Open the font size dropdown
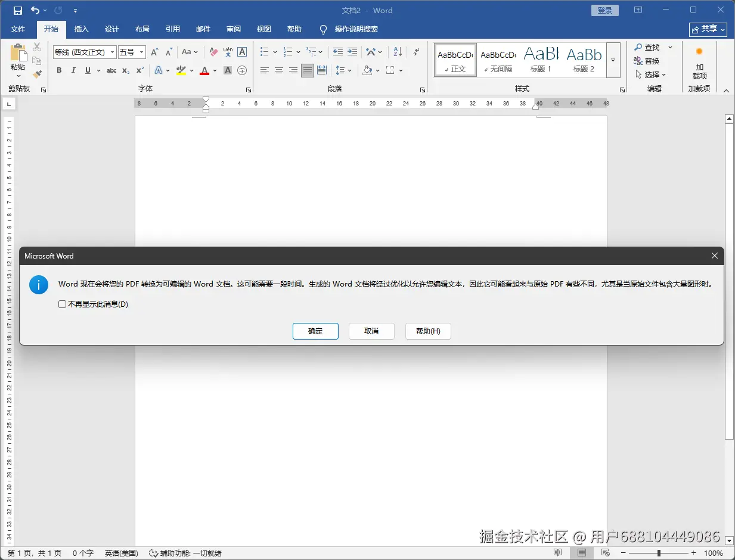Image resolution: width=735 pixels, height=560 pixels. tap(141, 52)
